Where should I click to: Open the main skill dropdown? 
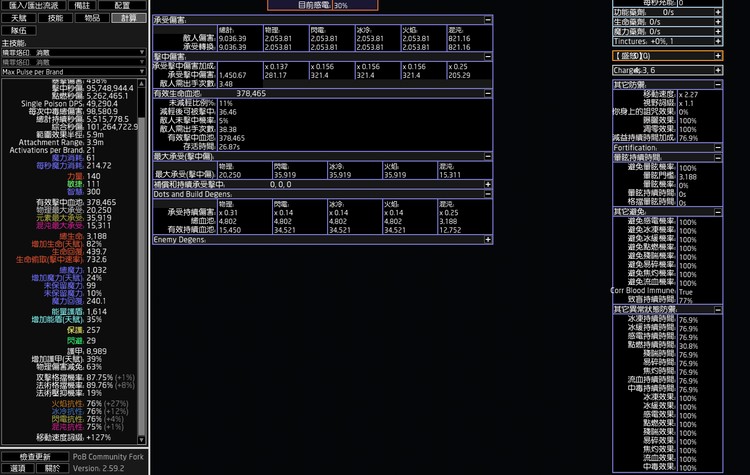coord(73,53)
